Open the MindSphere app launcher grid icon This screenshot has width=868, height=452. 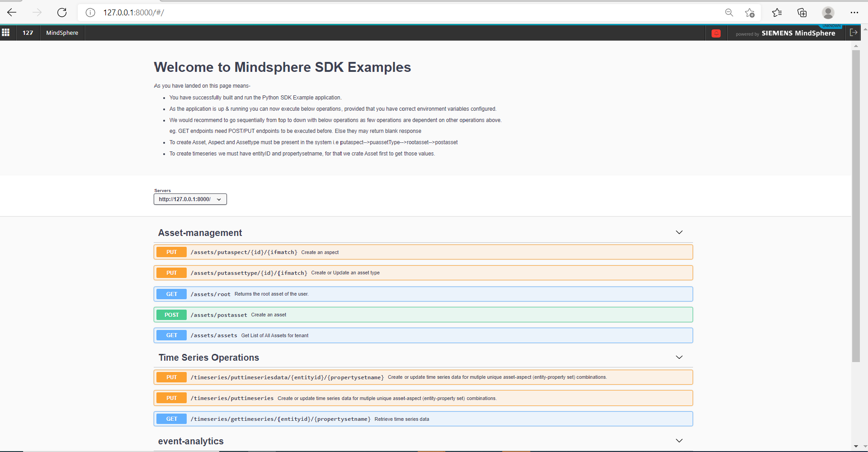pyautogui.click(x=6, y=33)
